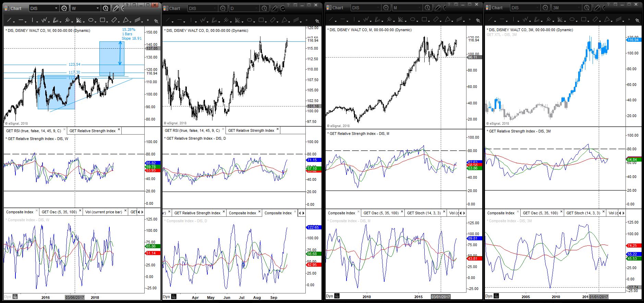Open the DIS symbol dropdown in the weekly (W) chart
This screenshot has height=303, width=644.
coord(56,8)
